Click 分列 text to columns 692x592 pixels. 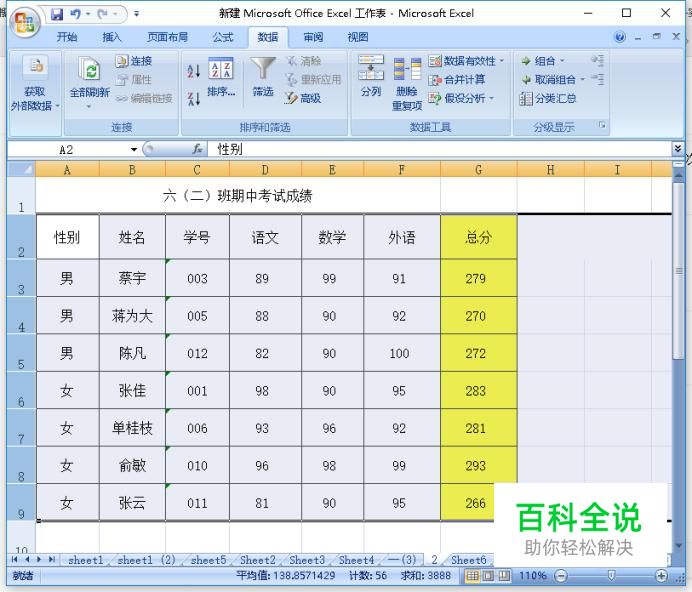click(371, 76)
